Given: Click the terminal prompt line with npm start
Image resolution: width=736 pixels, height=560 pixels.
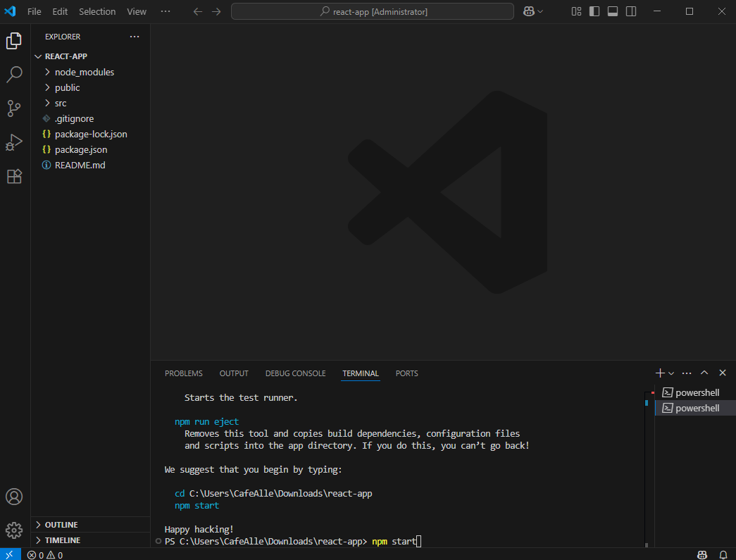Looking at the screenshot, I should click(x=293, y=541).
